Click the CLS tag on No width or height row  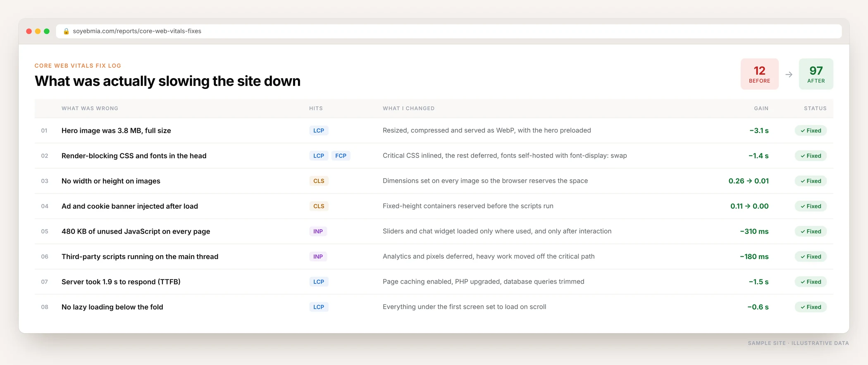click(319, 181)
